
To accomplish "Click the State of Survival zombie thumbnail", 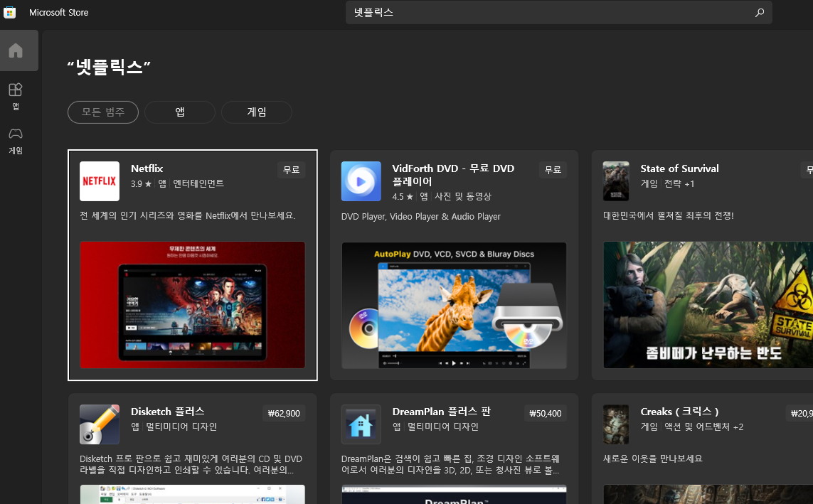I will pos(708,305).
